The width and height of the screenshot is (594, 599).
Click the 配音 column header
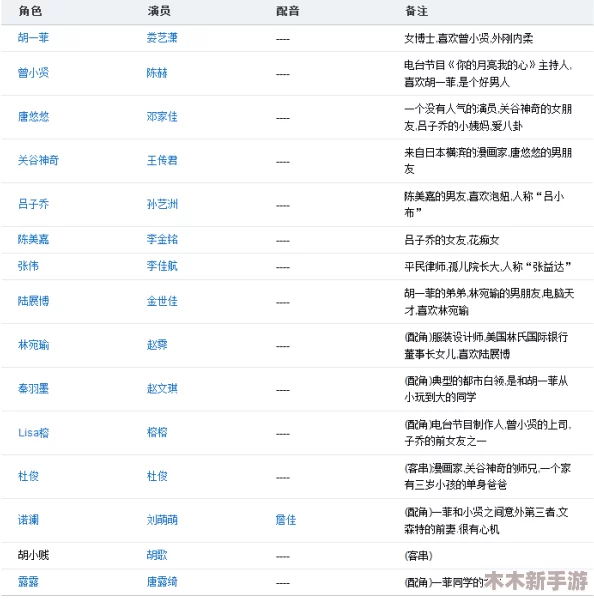(288, 11)
